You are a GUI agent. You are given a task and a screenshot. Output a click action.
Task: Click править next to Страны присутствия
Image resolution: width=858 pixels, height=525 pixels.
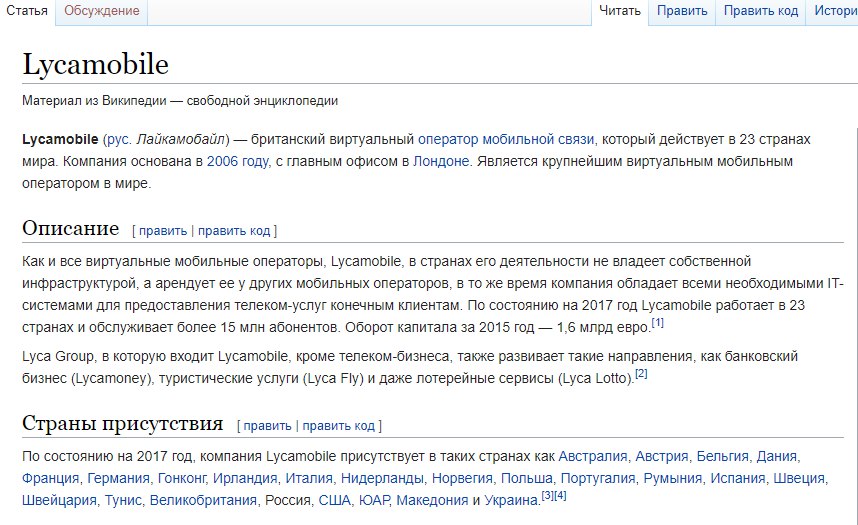[267, 426]
